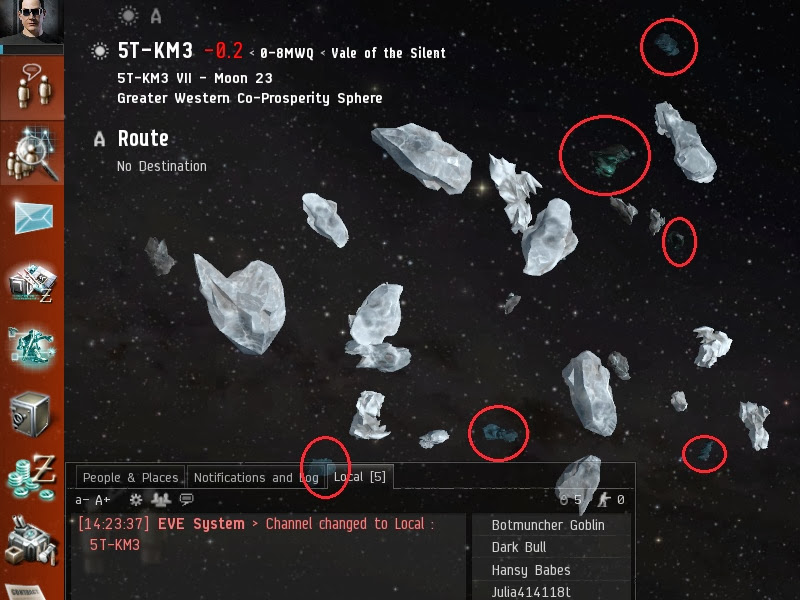Decrease chat font size with a-
800x600 pixels.
tap(82, 500)
